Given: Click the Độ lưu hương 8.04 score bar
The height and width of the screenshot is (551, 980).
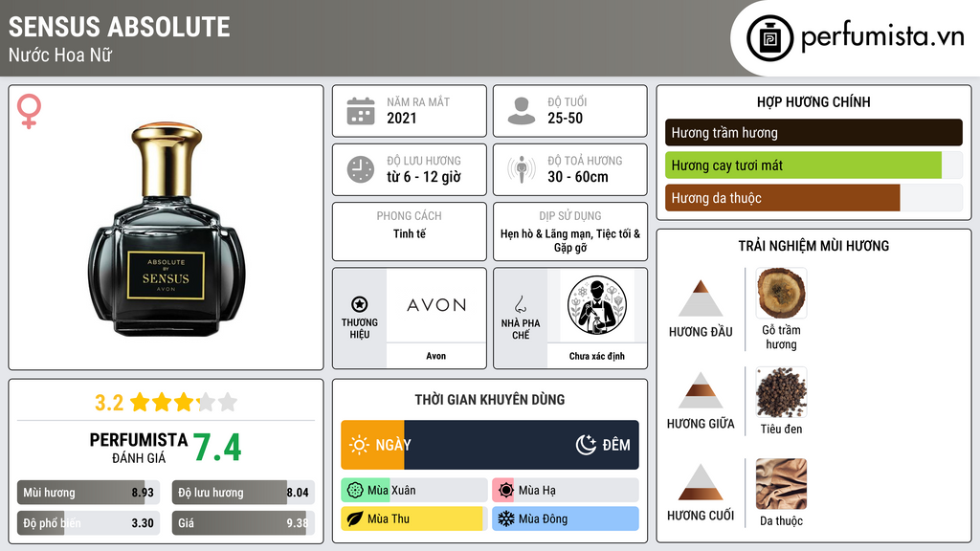Looking at the screenshot, I should click(x=243, y=493).
